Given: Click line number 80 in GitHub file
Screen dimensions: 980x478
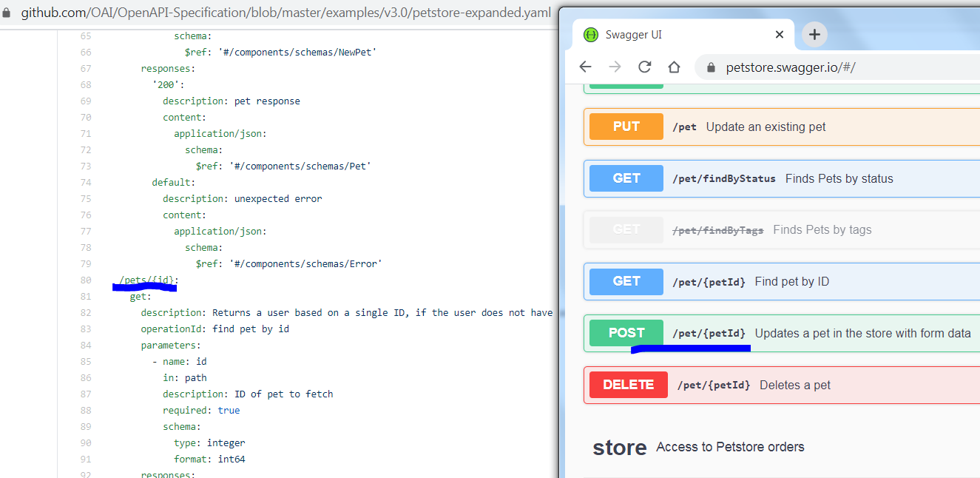Looking at the screenshot, I should point(86,280).
